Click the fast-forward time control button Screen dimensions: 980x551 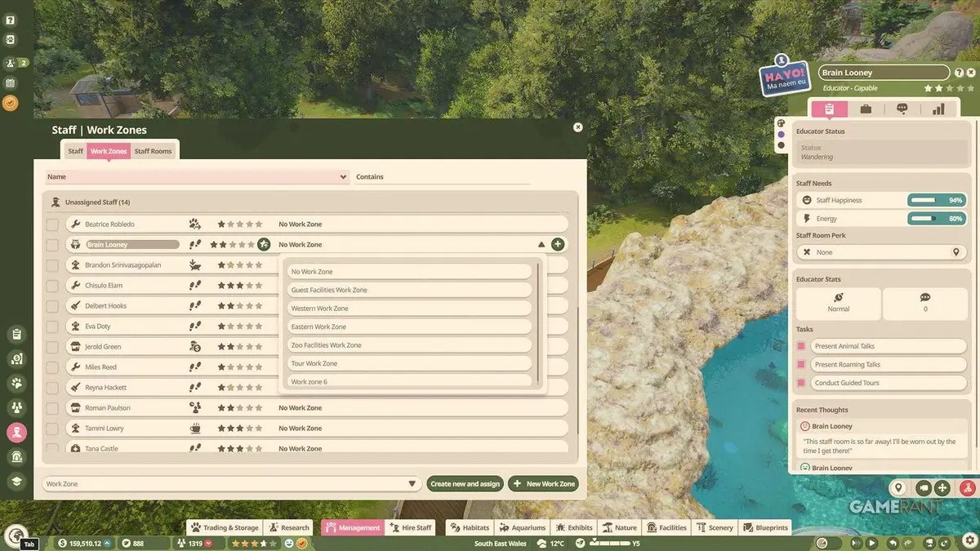pyautogui.click(x=856, y=543)
